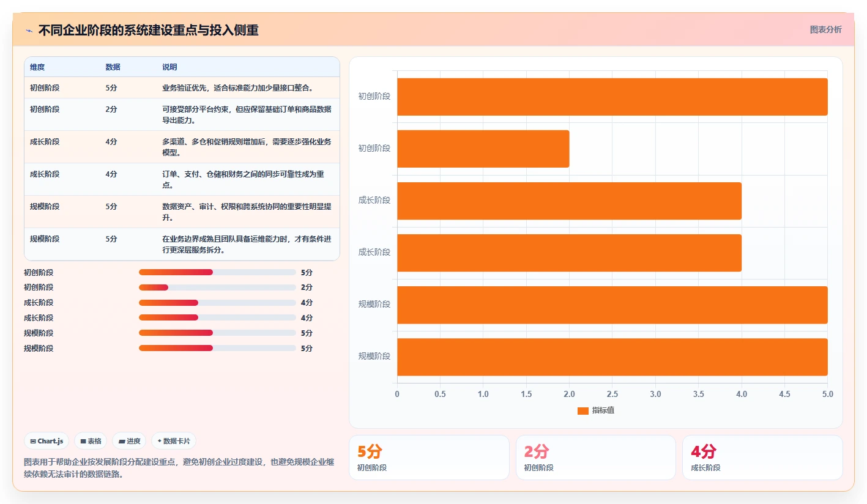Click the 3.5 tick on the x-axis

point(699,394)
